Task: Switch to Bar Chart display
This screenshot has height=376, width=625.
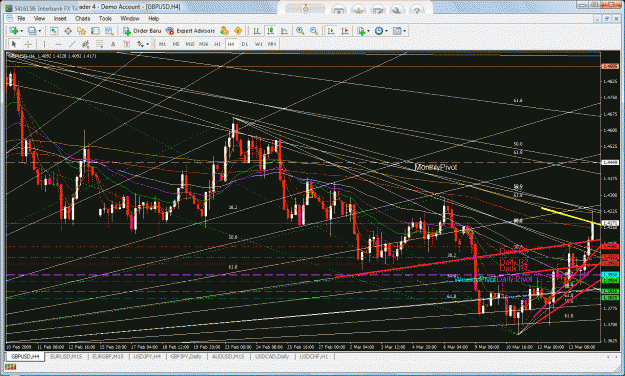Action: coord(257,31)
